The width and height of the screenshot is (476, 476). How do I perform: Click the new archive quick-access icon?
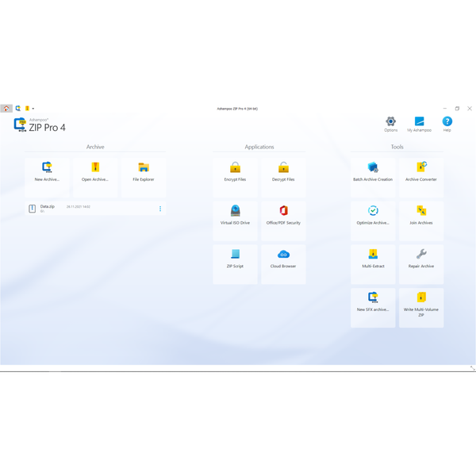point(18,109)
